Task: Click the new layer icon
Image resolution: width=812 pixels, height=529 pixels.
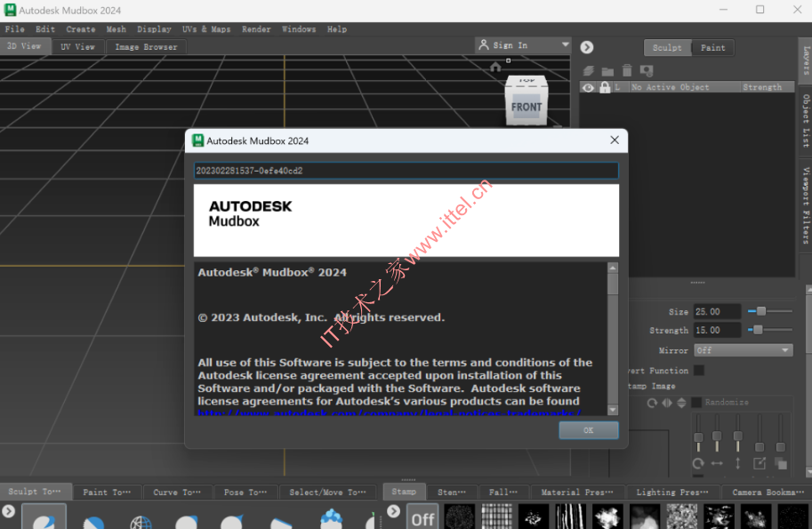Action: click(588, 70)
